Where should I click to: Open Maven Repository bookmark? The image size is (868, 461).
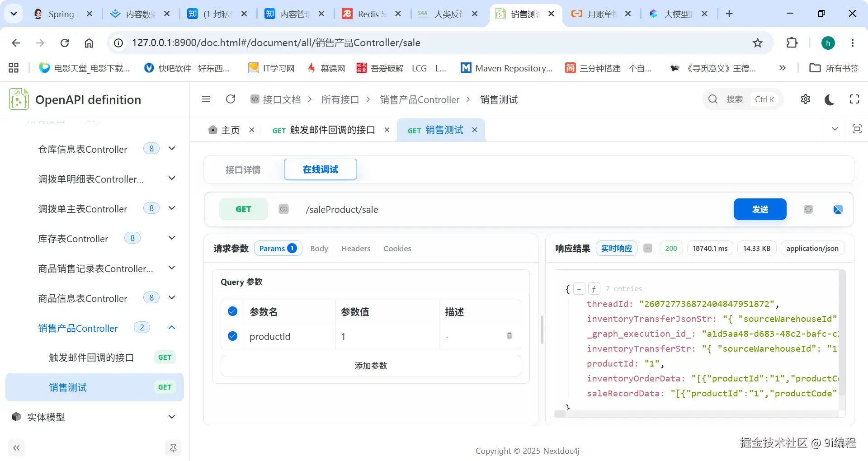[x=507, y=68]
